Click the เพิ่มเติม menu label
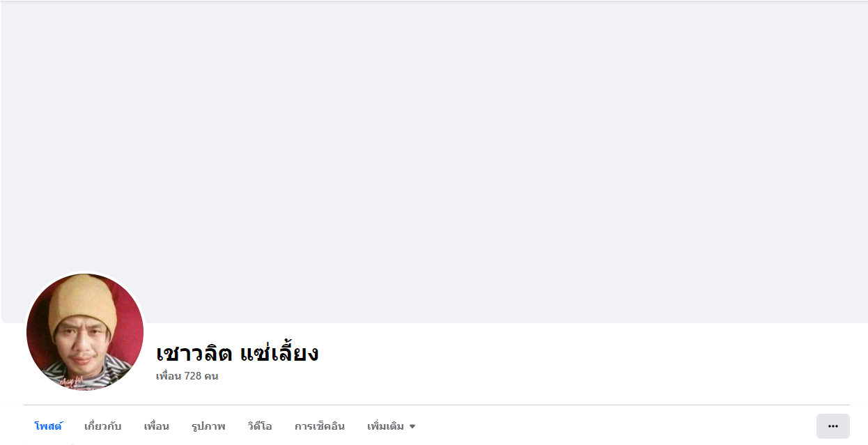 coord(385,426)
